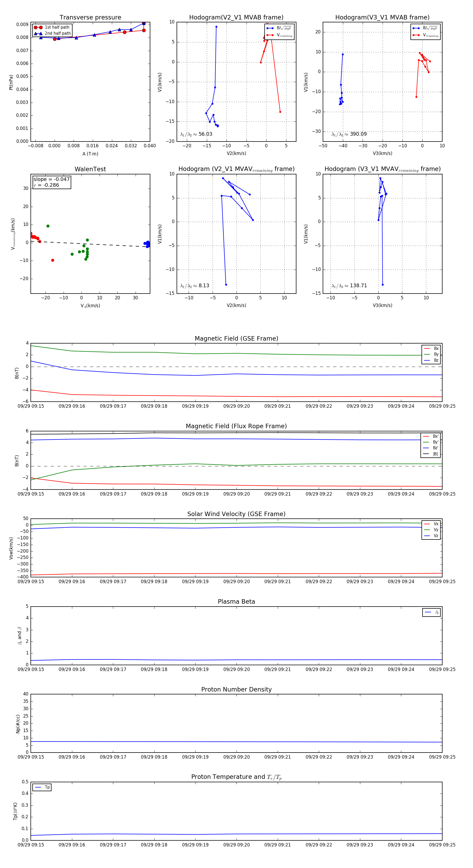Click 'Proton Temperature and Te/Tp' title
This screenshot has height=868, width=473.
[236, 777]
